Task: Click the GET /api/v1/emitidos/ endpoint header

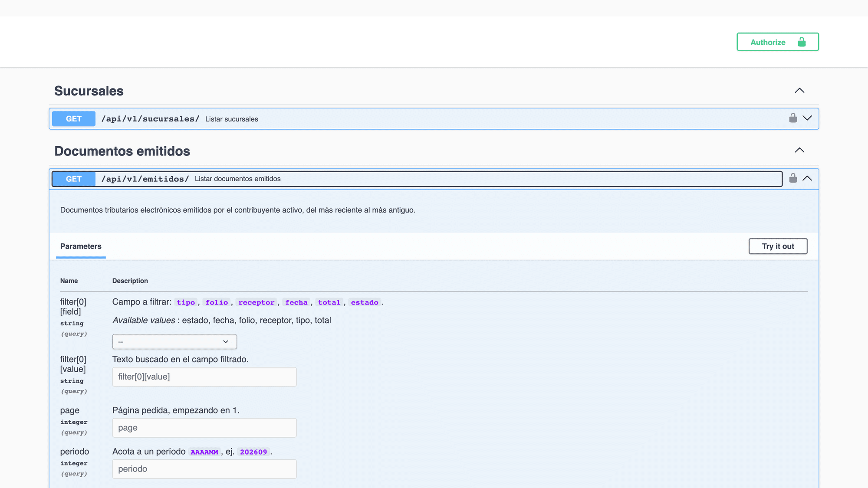Action: [417, 179]
